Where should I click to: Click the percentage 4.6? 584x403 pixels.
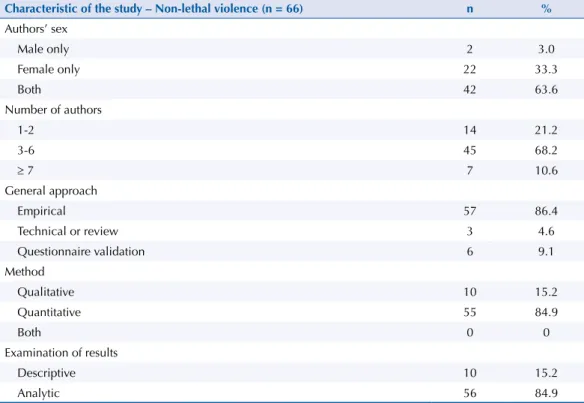point(546,231)
